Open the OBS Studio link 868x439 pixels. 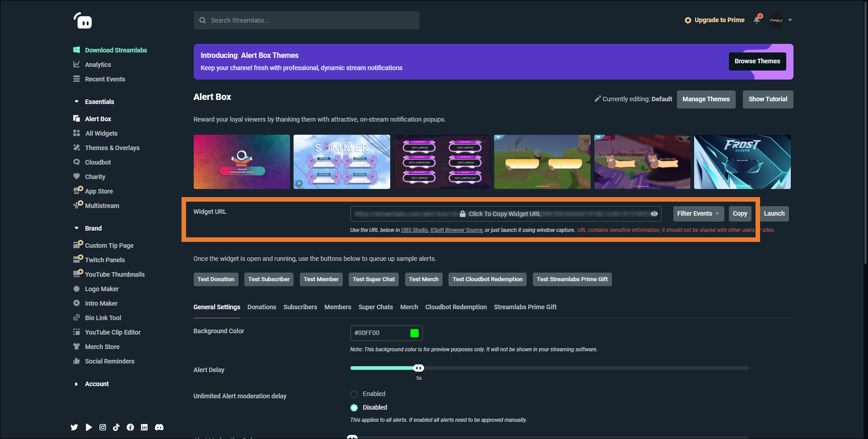(x=414, y=230)
